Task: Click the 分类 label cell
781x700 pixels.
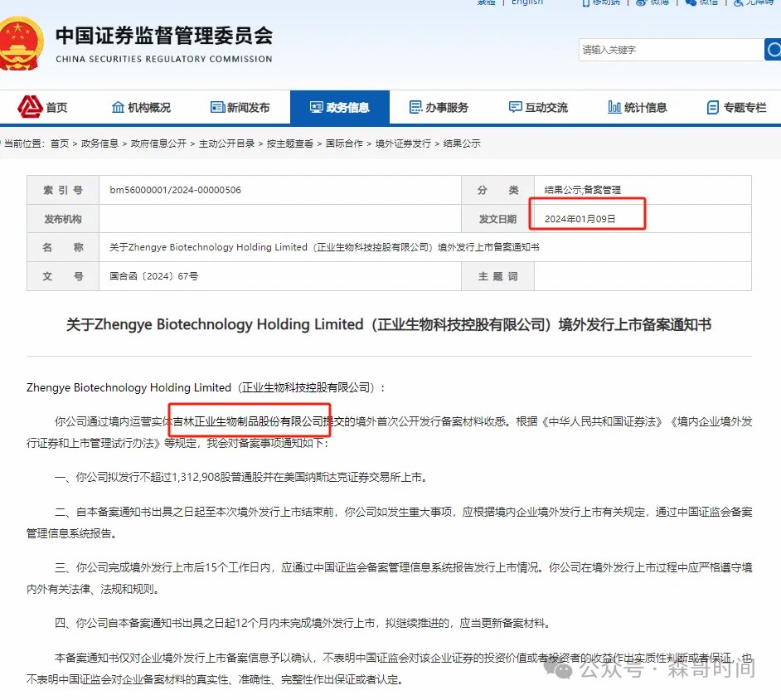Action: tap(497, 190)
